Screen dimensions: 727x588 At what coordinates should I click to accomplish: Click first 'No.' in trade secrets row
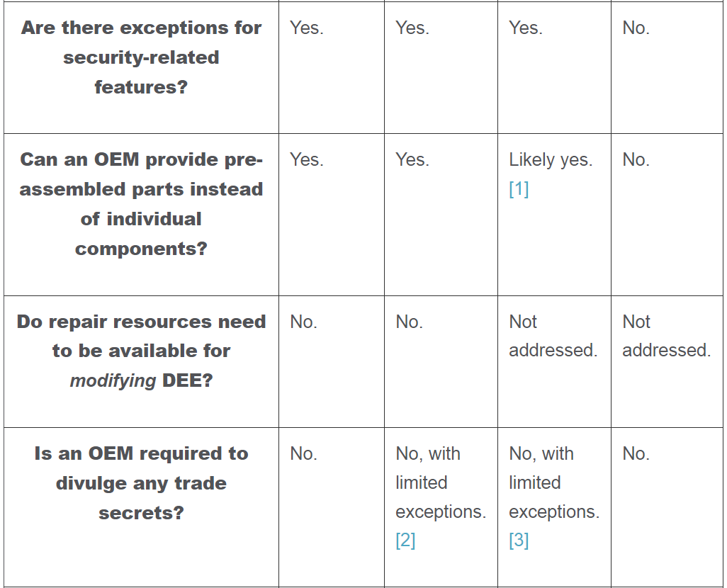point(303,453)
